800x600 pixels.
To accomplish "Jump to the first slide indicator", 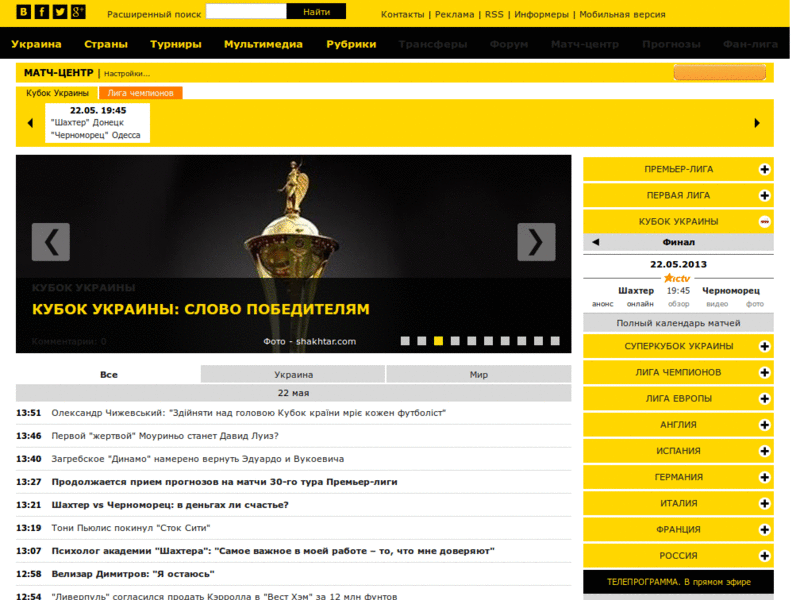I will pyautogui.click(x=405, y=341).
